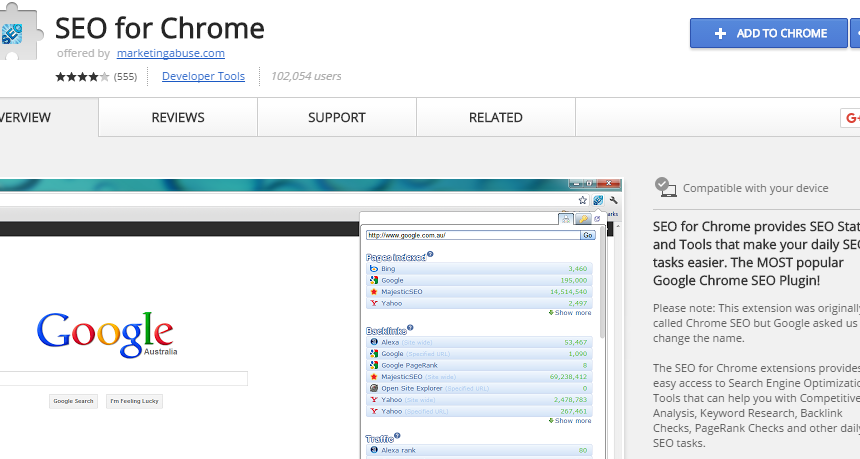Open the Developer Tools category link
Image resolution: width=860 pixels, height=459 pixels.
coord(203,76)
